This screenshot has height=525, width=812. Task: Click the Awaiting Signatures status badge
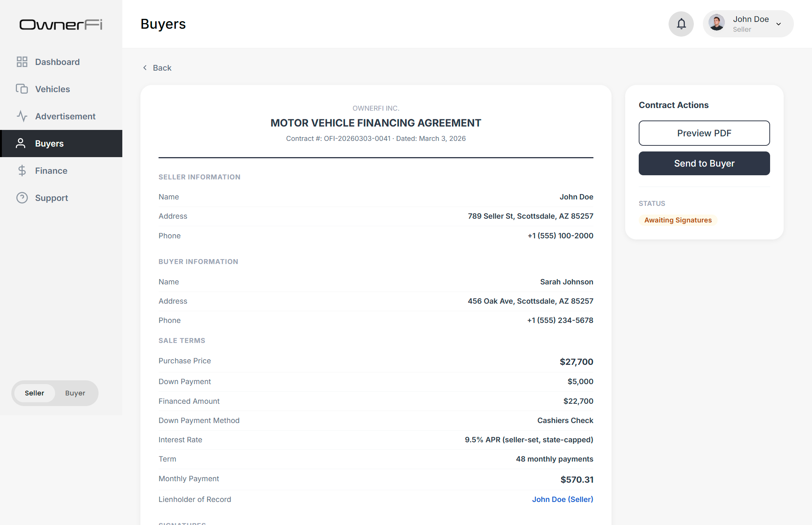coord(678,220)
